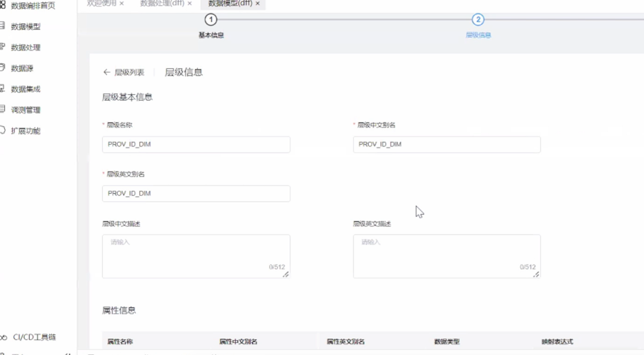
Task: Click the 属性中文别名 column header
Action: click(238, 342)
